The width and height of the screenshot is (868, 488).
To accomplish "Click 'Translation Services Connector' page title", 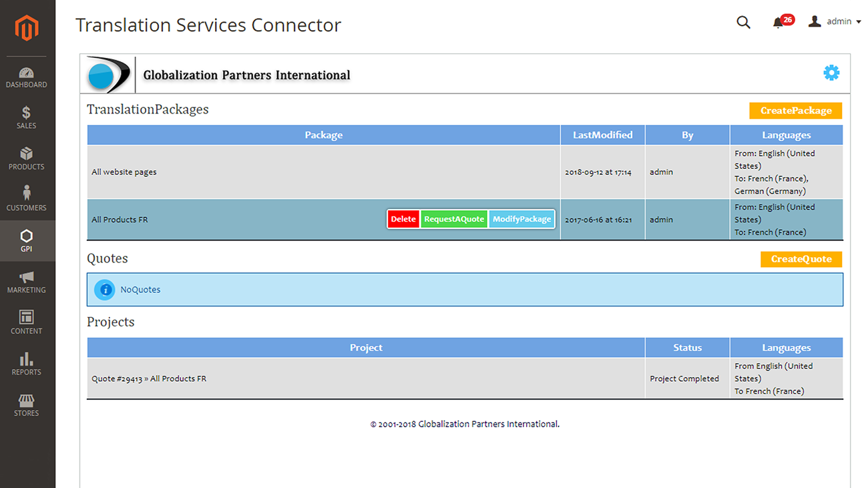I will pos(208,25).
